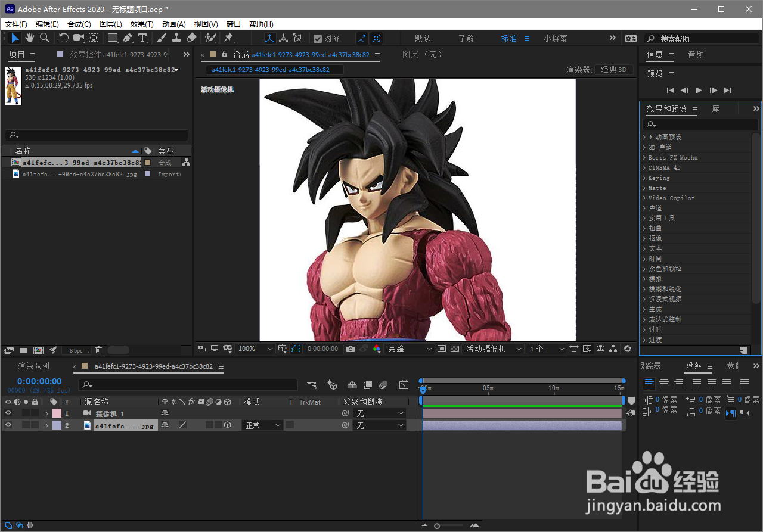763x532 pixels.
Task: Expand the Video Copilot effects category
Action: (672, 198)
